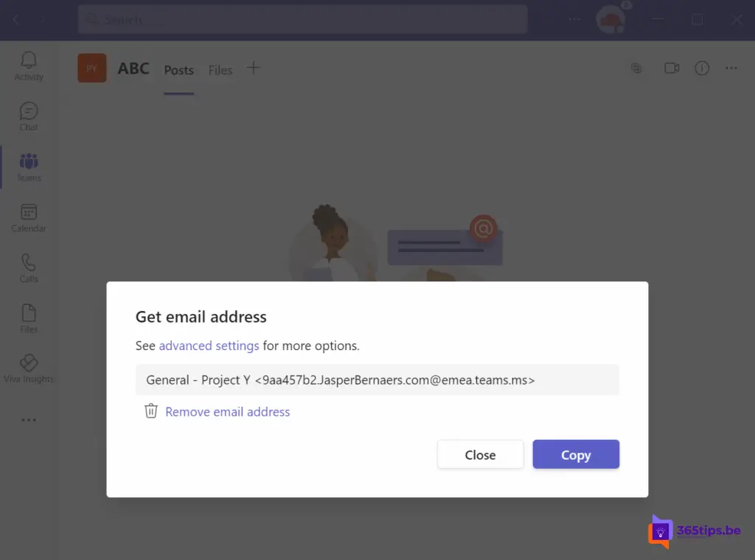Open the Calendar icon in sidebar
The width and height of the screenshot is (755, 560).
pyautogui.click(x=29, y=211)
